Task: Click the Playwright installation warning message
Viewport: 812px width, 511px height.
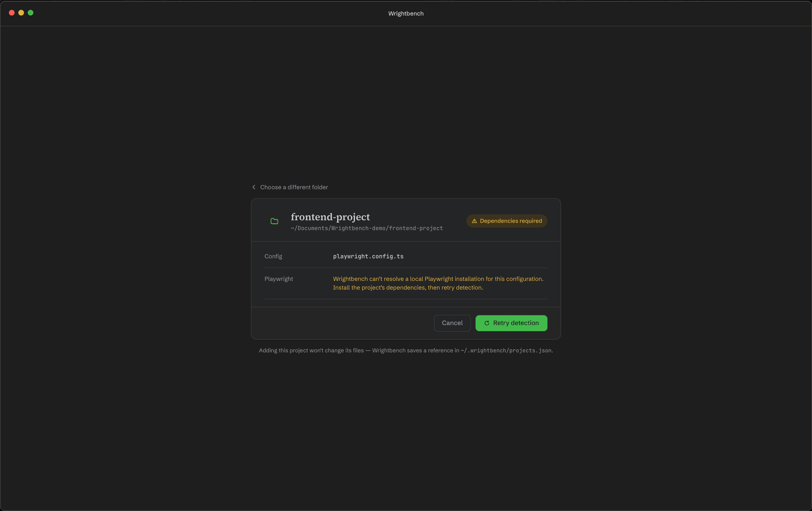Action: point(438,283)
